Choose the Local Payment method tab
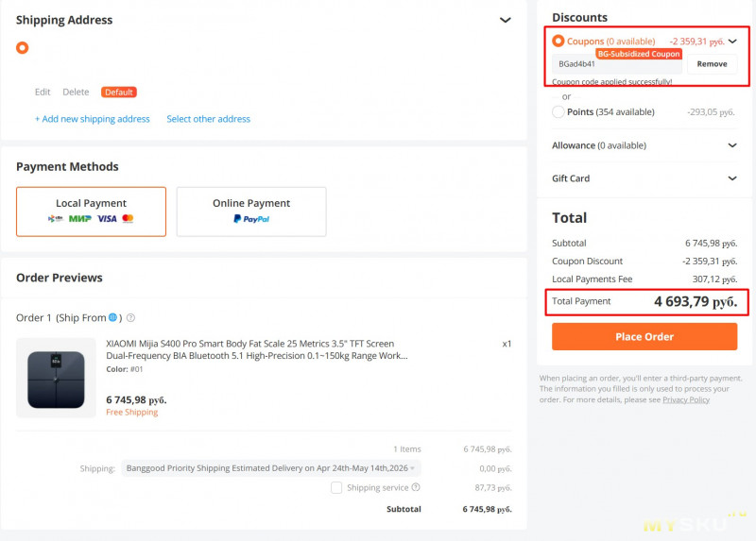This screenshot has height=541, width=756. click(x=91, y=211)
